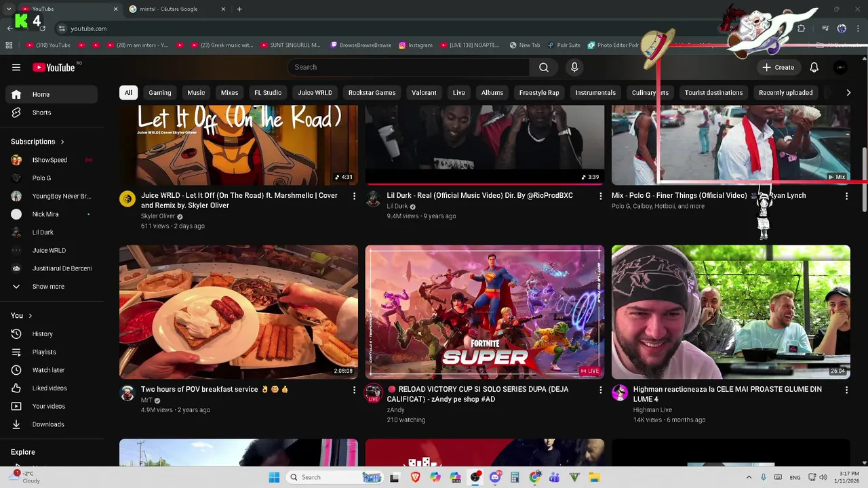Open the Calculator taskbar icon

[x=515, y=477]
